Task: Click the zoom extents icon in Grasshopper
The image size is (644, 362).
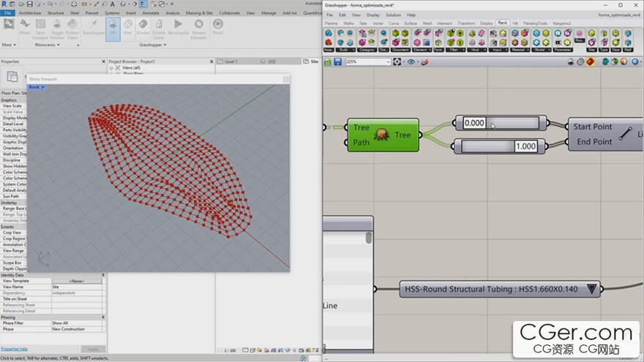Action: 397,61
